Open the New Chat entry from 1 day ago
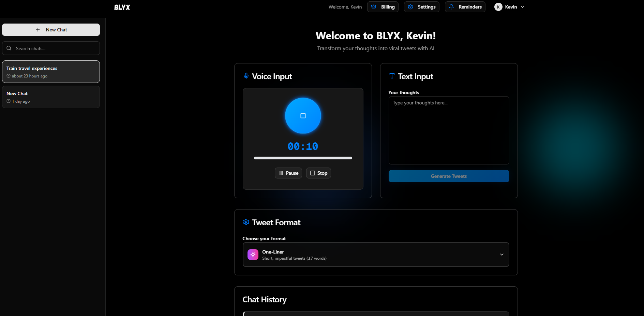Viewport: 644px width, 316px height. [x=51, y=97]
